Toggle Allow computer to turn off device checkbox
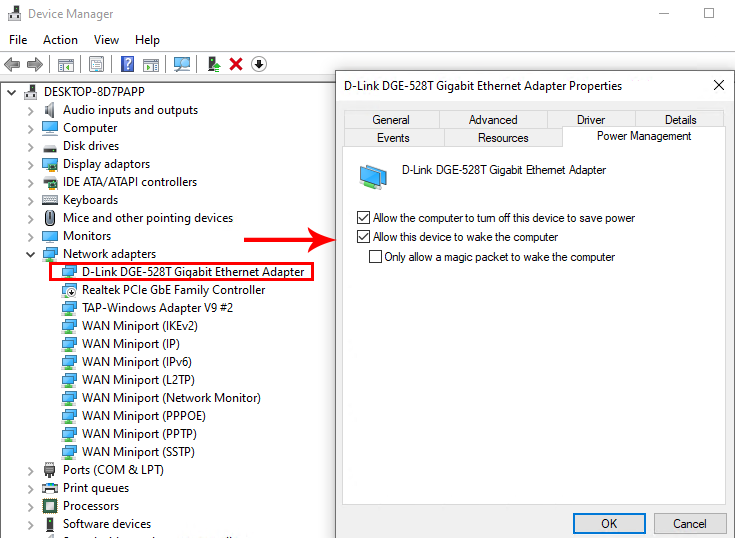The width and height of the screenshot is (735, 538). [363, 217]
